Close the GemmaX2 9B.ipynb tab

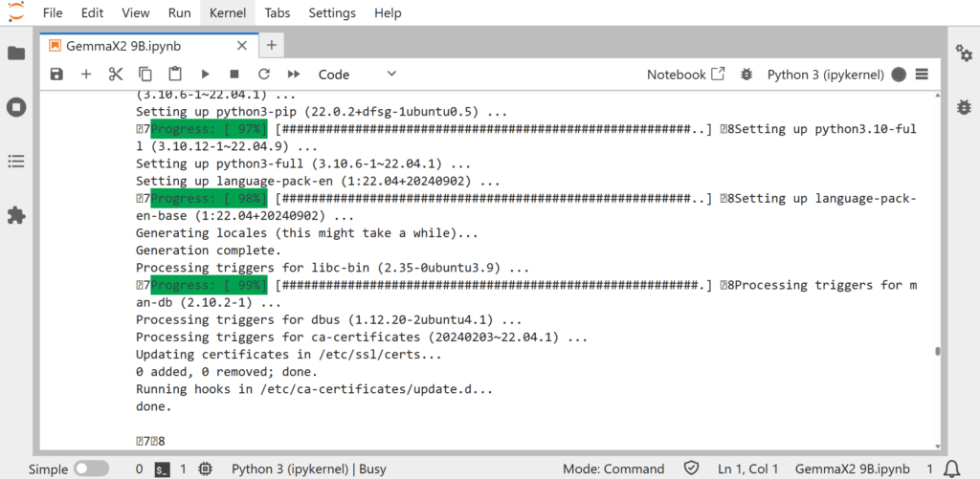click(242, 46)
